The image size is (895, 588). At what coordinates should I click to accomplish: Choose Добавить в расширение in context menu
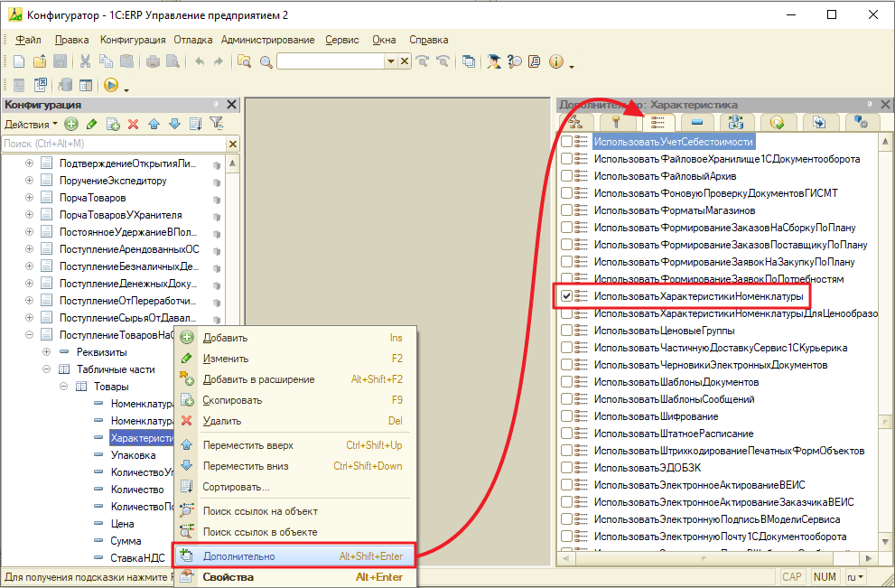[x=295, y=379]
